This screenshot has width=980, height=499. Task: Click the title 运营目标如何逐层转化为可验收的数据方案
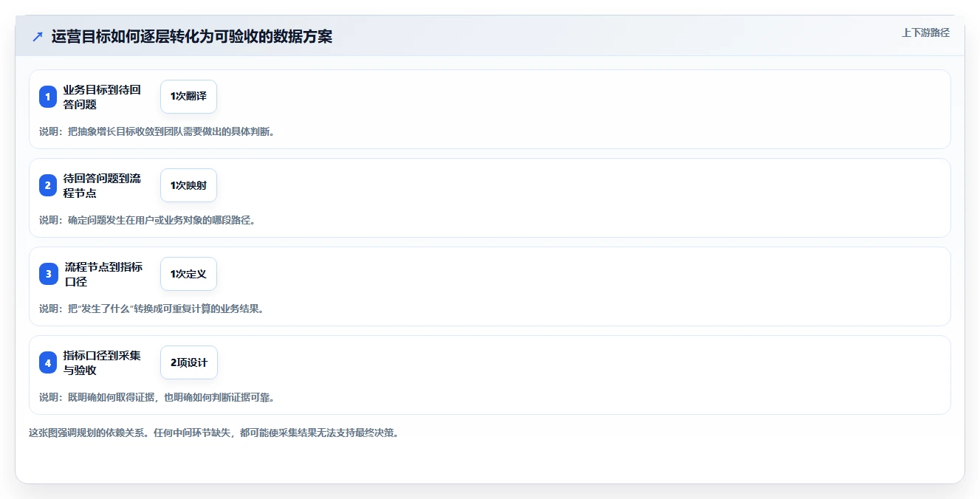click(192, 36)
